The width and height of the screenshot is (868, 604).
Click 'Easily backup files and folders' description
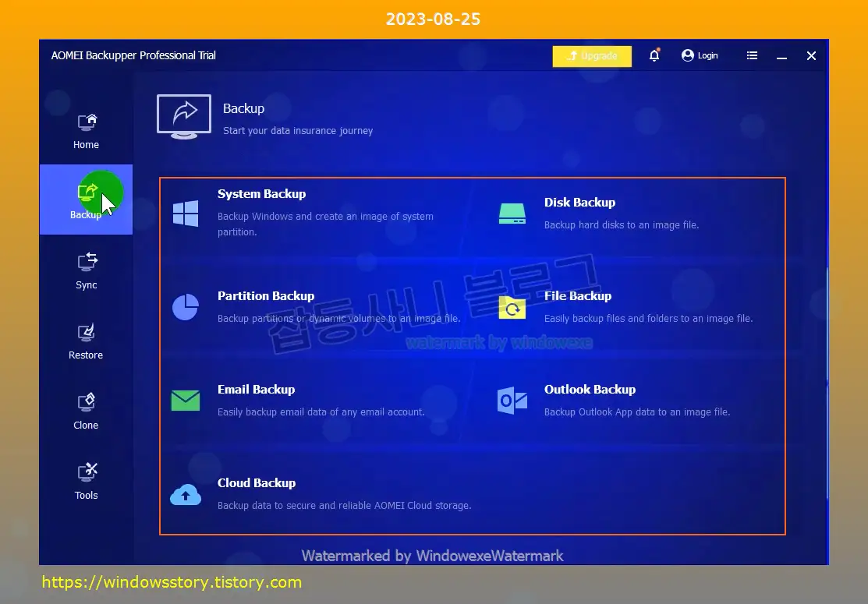[x=648, y=319]
